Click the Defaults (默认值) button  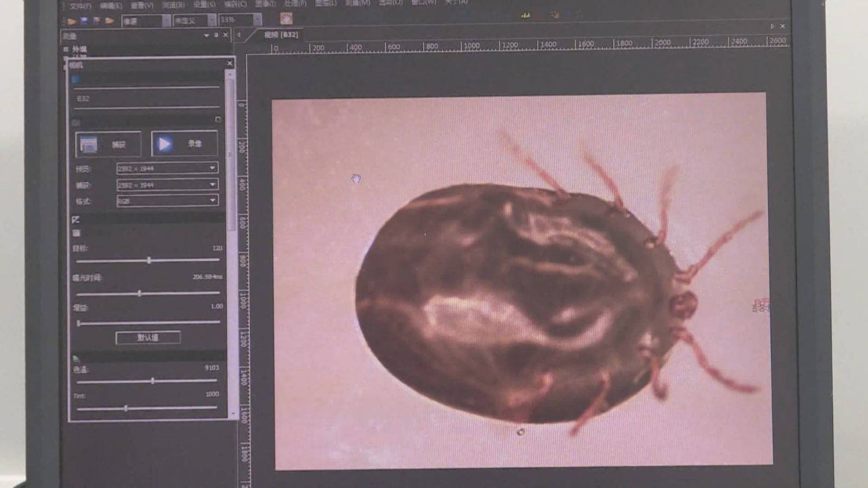coord(148,338)
